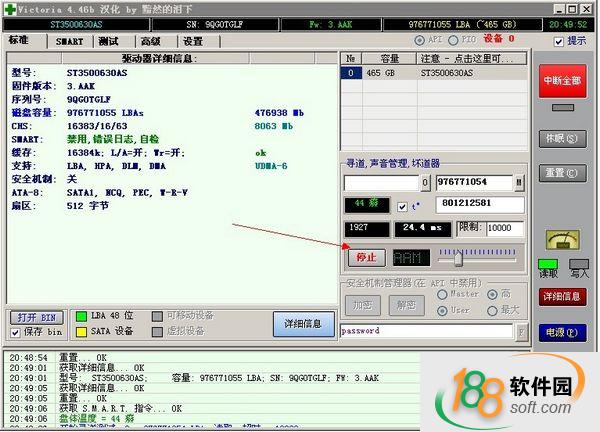Click the small button right of end LBA field
600x432 pixels.
tap(519, 183)
